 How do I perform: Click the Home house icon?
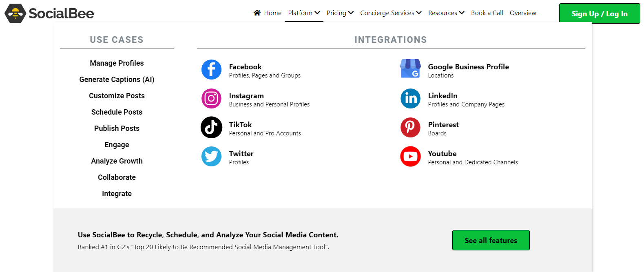(x=257, y=13)
